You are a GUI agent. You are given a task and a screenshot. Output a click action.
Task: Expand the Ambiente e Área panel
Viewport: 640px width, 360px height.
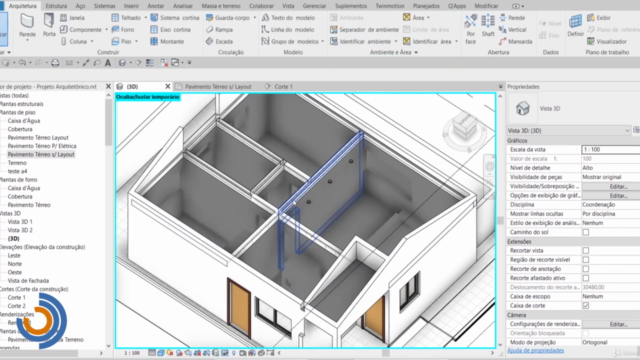pos(394,52)
